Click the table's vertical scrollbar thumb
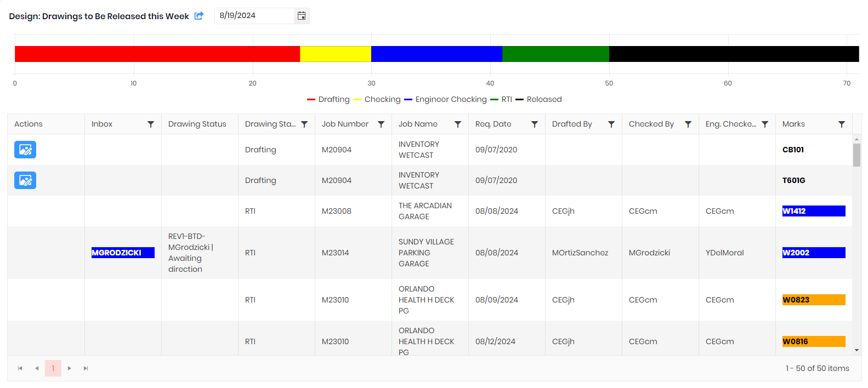Viewport: 868px width, 388px height. click(856, 155)
